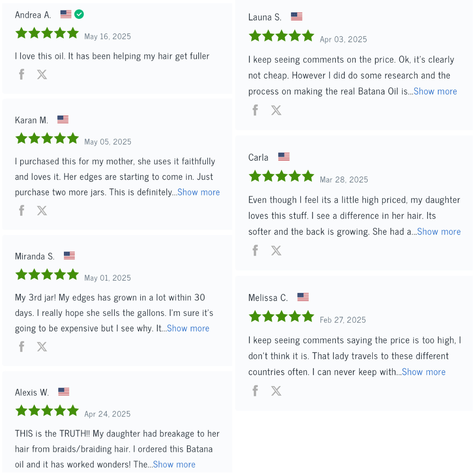Click Facebook icon under Carla's review

(255, 251)
